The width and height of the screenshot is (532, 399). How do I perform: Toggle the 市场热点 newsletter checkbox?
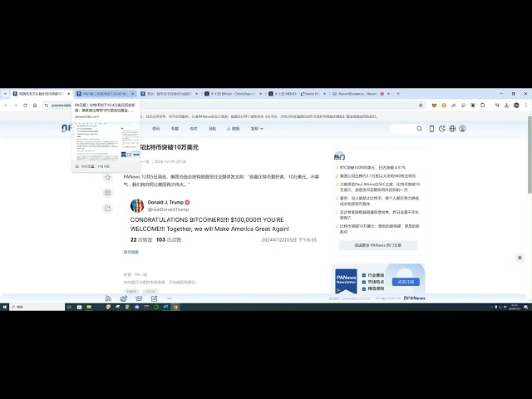tap(364, 282)
